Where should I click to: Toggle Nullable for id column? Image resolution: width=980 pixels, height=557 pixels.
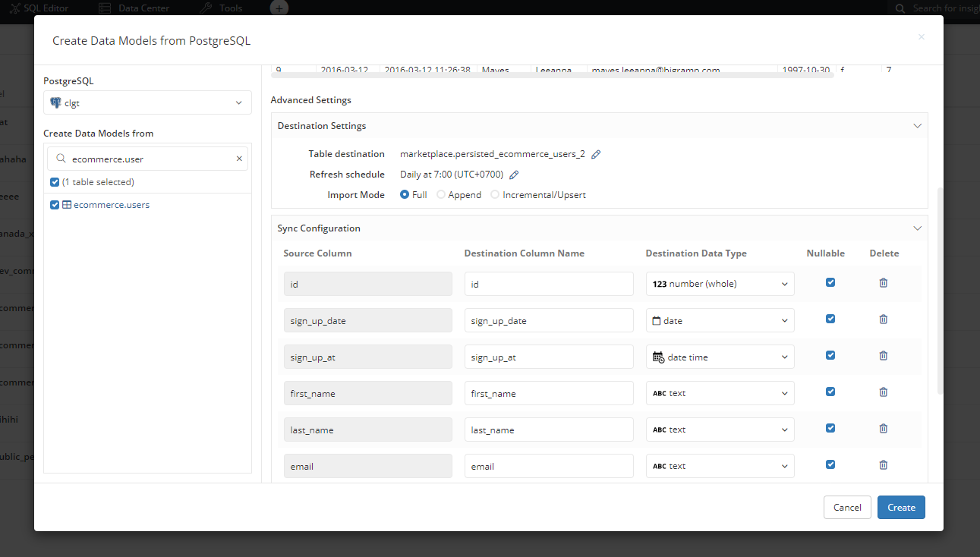830,282
